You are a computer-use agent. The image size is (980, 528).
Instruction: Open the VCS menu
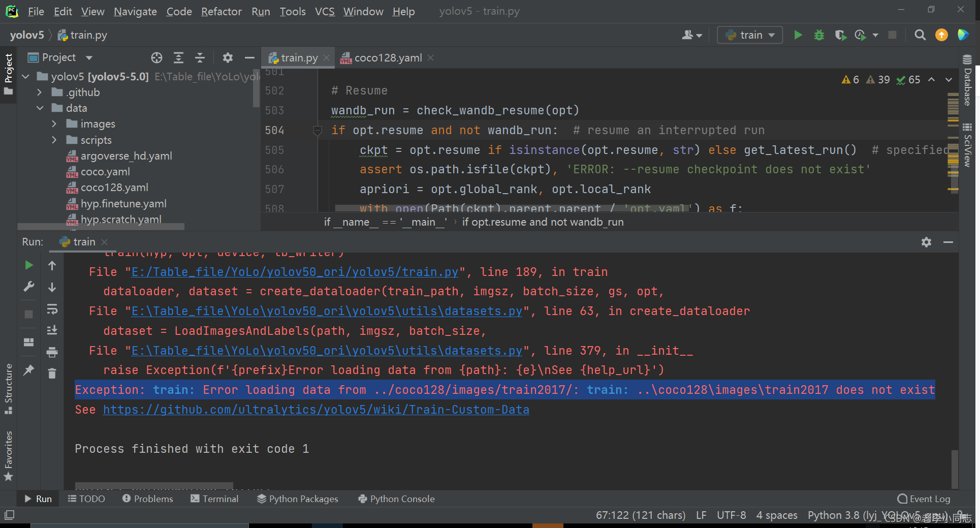(325, 11)
